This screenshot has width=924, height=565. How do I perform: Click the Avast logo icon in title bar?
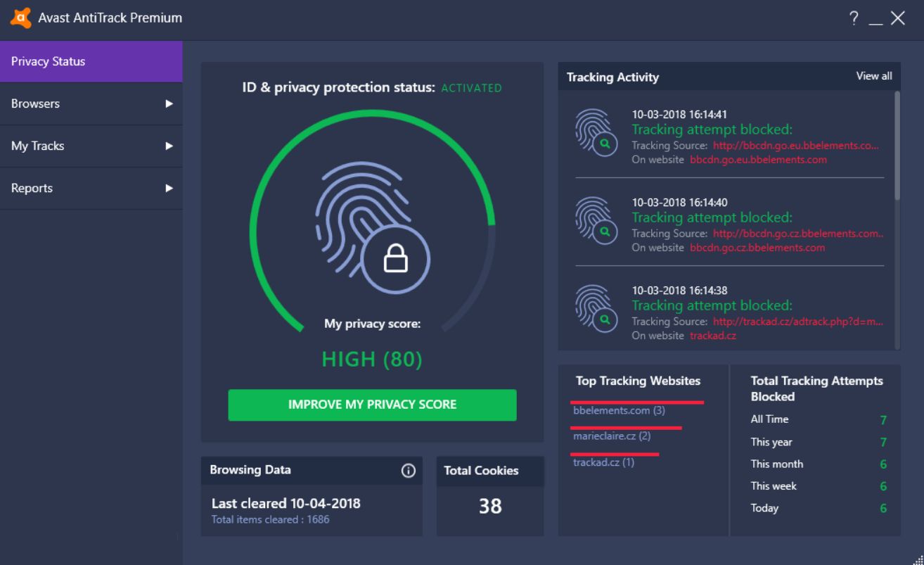[x=20, y=18]
